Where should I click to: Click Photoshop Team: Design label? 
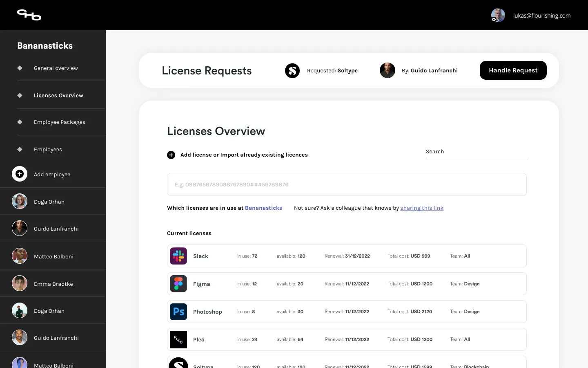click(x=465, y=312)
